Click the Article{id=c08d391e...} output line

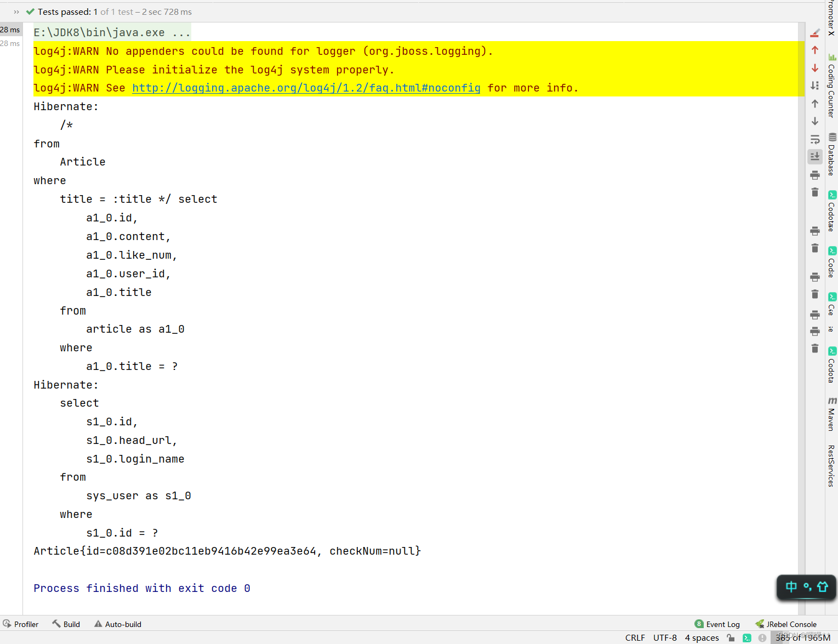[227, 551]
